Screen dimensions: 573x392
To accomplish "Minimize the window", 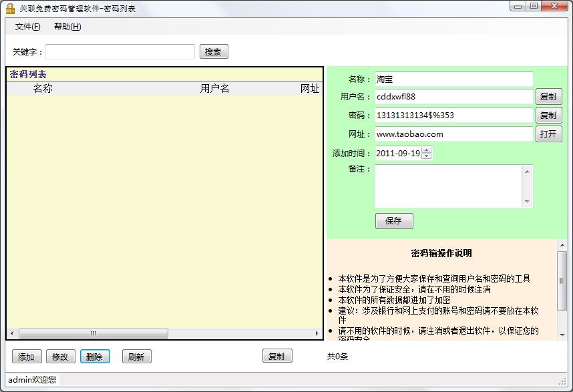I will pyautogui.click(x=518, y=6).
